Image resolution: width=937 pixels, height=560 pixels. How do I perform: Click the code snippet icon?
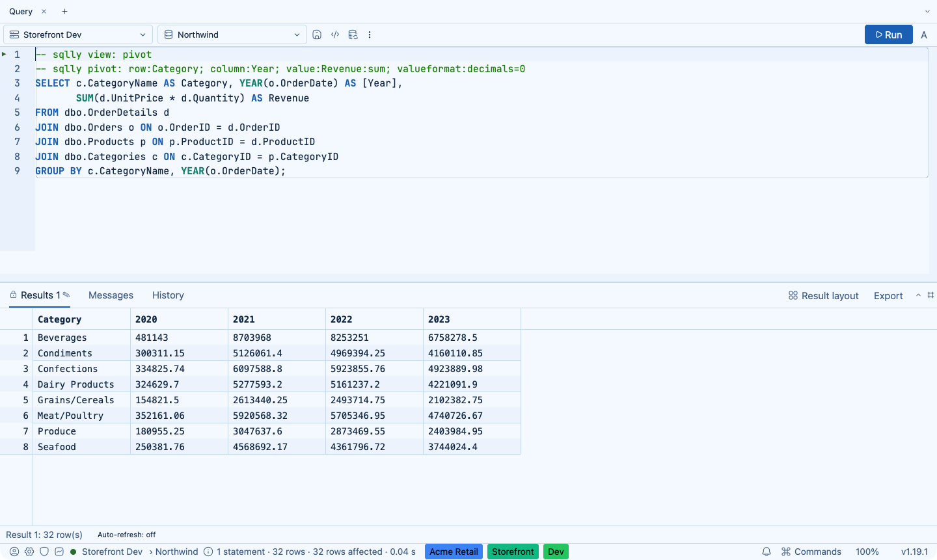pyautogui.click(x=335, y=34)
